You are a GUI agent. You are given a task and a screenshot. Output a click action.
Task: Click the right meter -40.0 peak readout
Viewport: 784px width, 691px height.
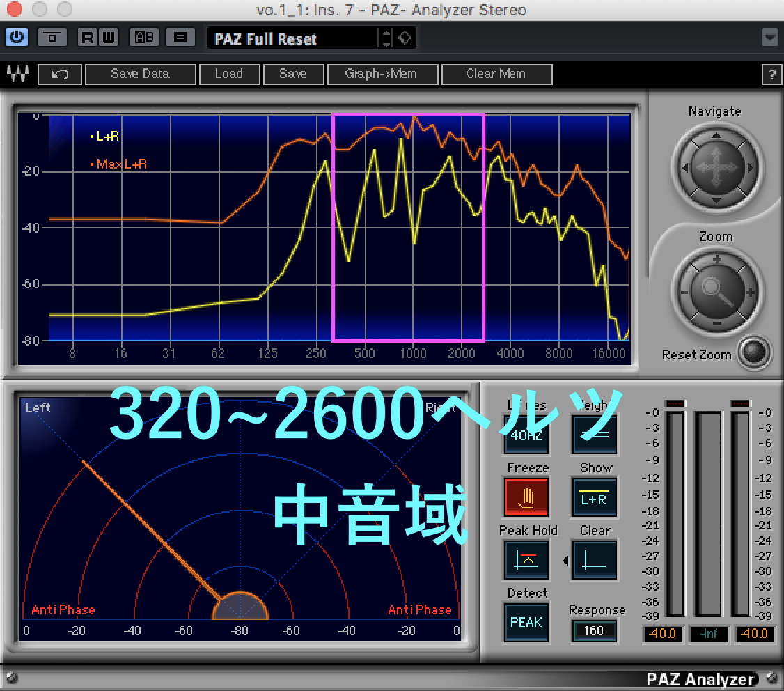tap(755, 633)
